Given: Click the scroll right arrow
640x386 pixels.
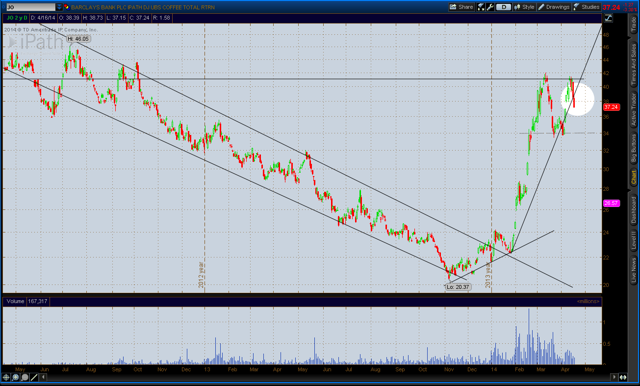Looking at the screenshot, I should 614,377.
